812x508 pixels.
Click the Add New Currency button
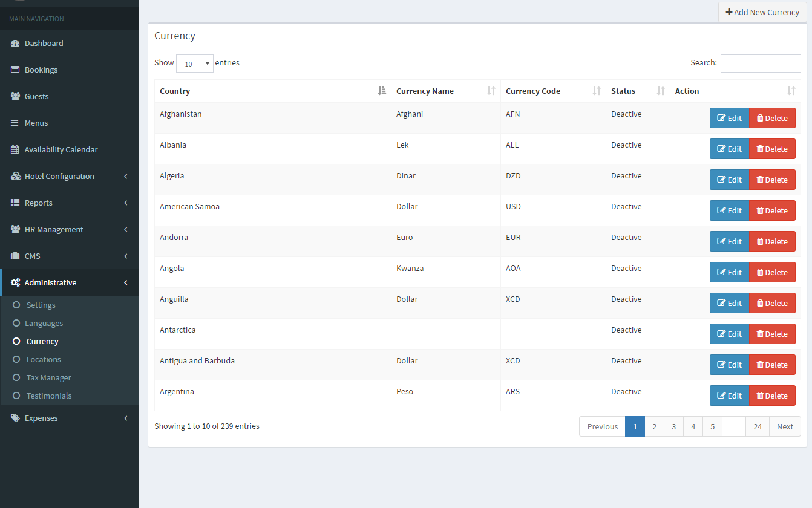tap(762, 12)
